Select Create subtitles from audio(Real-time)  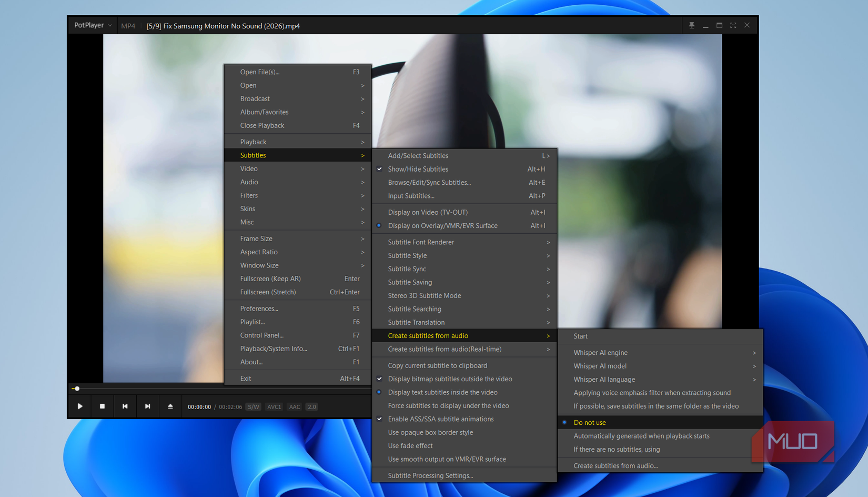pyautogui.click(x=445, y=349)
